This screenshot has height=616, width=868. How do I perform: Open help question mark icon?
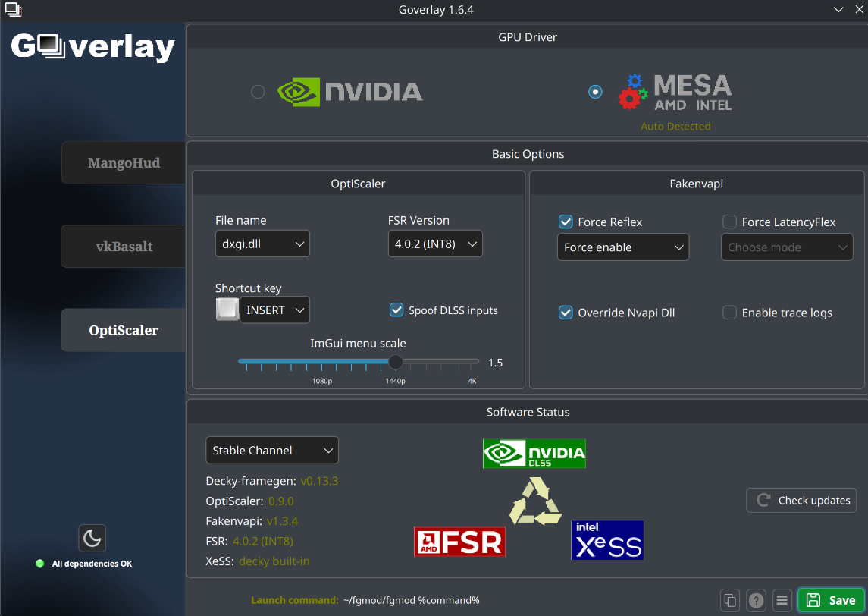coord(756,600)
